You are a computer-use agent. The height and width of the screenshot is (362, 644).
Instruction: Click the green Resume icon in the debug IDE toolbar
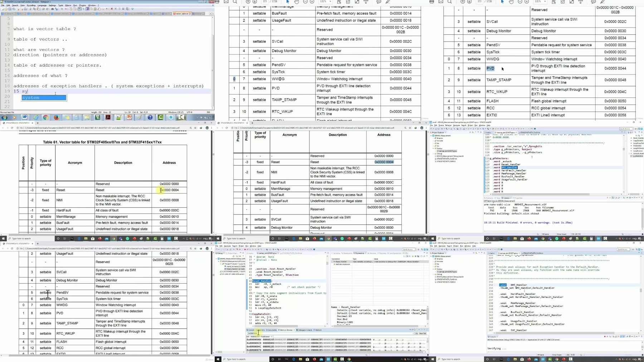click(240, 249)
